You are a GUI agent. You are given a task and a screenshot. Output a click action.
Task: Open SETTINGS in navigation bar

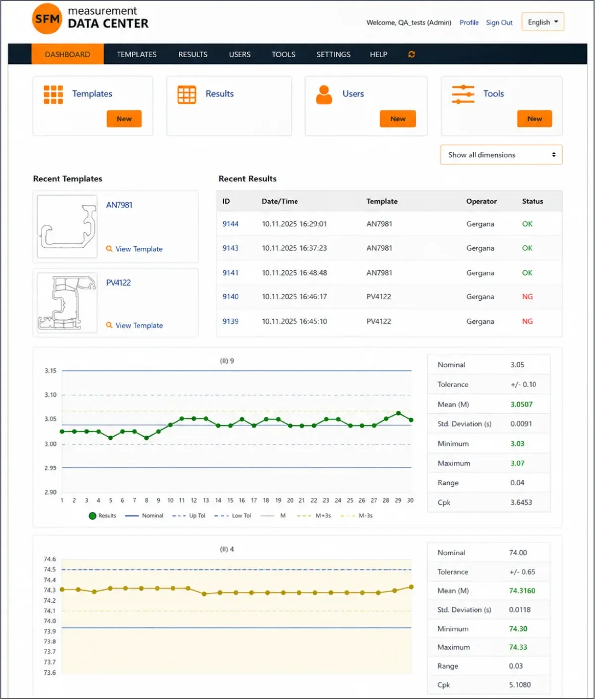333,54
